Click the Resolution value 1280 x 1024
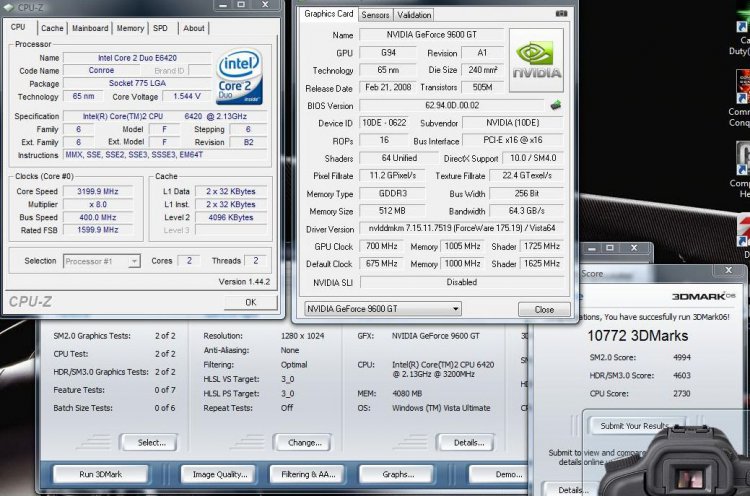Screen dimensions: 750x496 pos(302,336)
